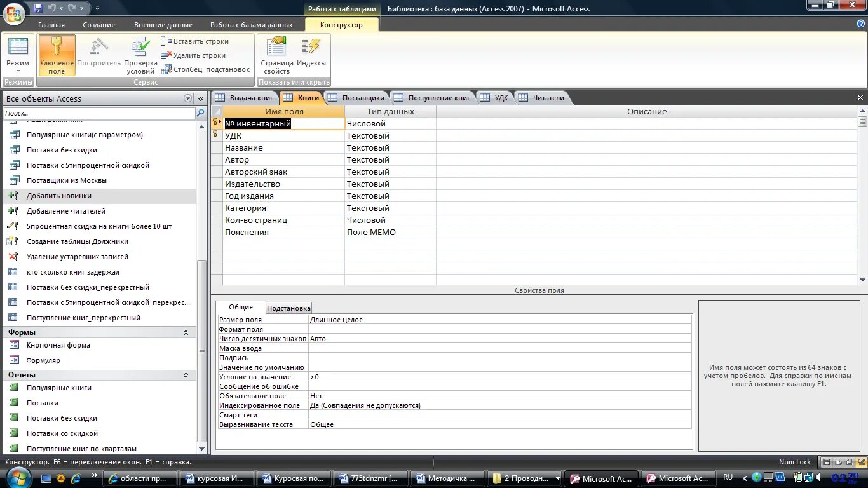This screenshot has width=868, height=488.
Task: Undo using the quick access toolbar
Action: (52, 8)
